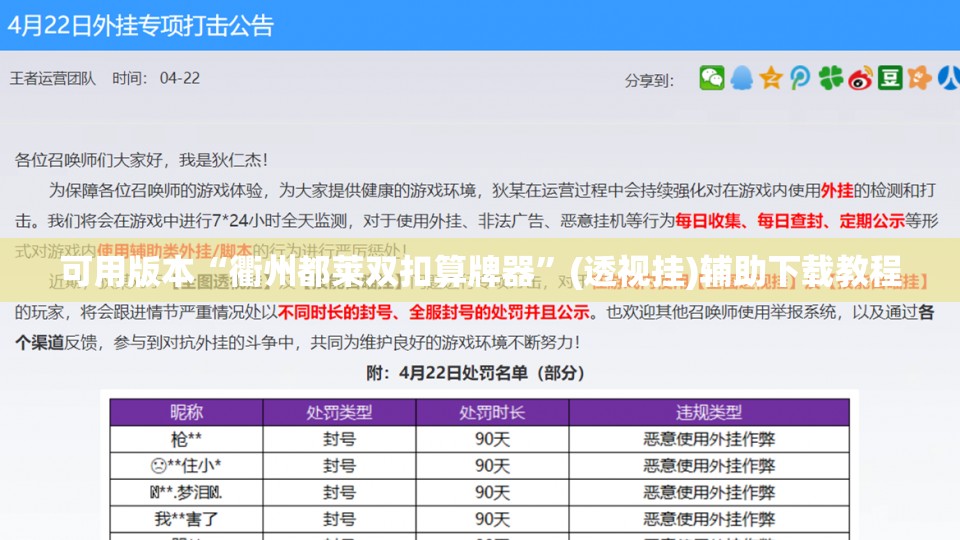Viewport: 960px width, 540px height.
Task: Select the nickname cell **住小*
Action: point(186,466)
